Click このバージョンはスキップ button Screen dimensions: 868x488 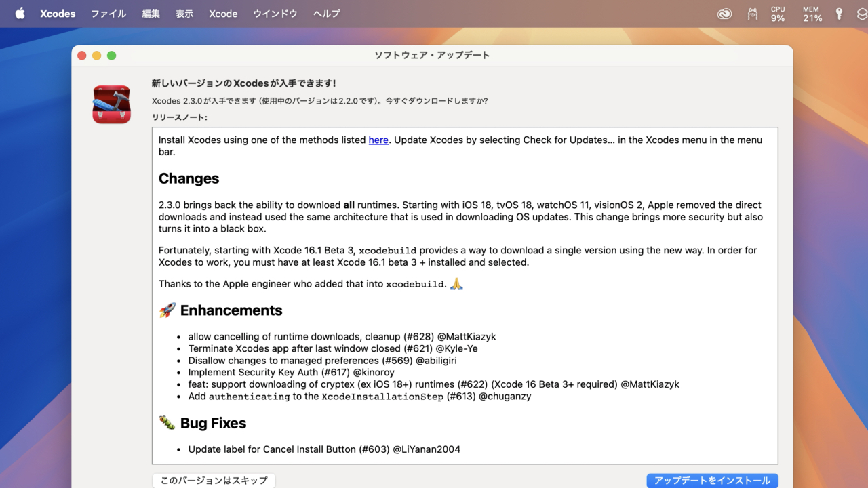pos(214,481)
